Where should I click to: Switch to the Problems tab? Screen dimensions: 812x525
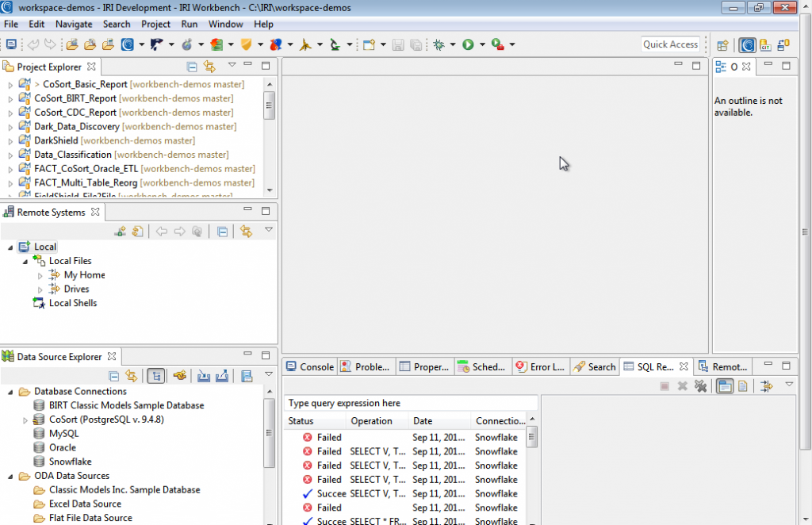click(366, 366)
